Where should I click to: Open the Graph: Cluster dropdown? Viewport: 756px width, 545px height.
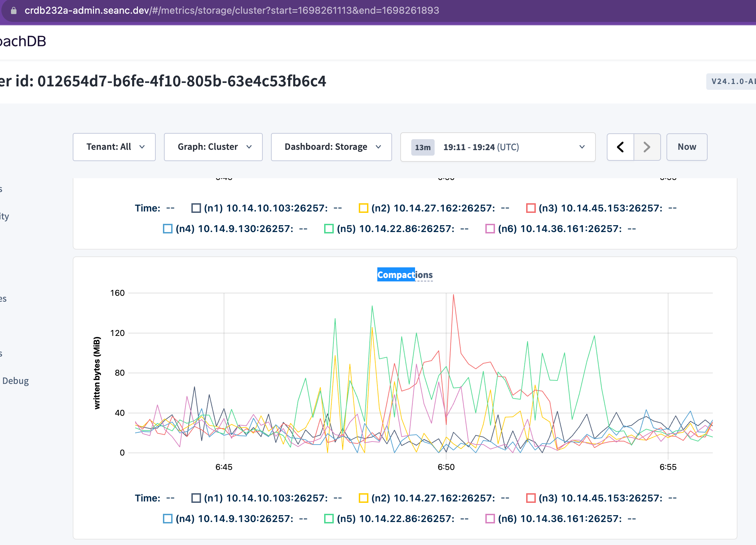point(213,147)
